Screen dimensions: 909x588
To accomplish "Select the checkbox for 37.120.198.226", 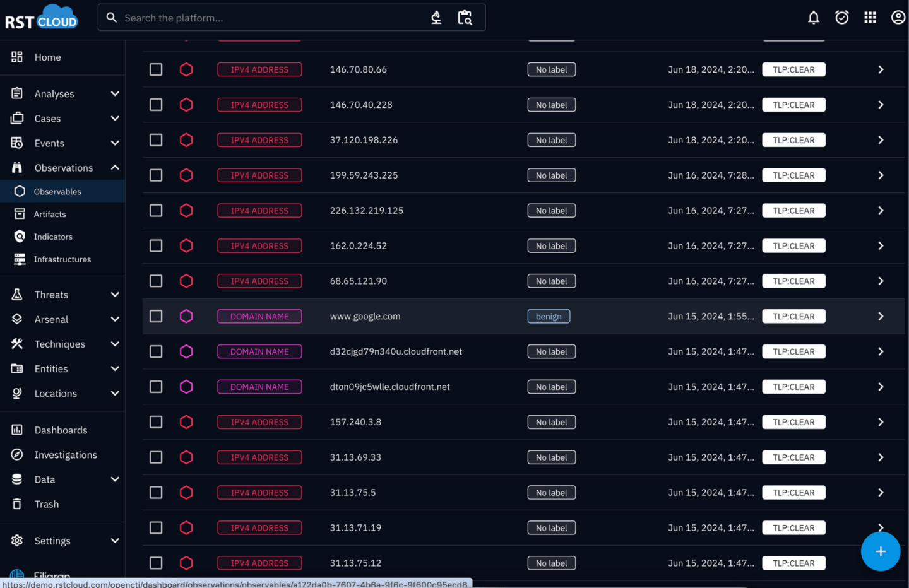I will click(156, 139).
